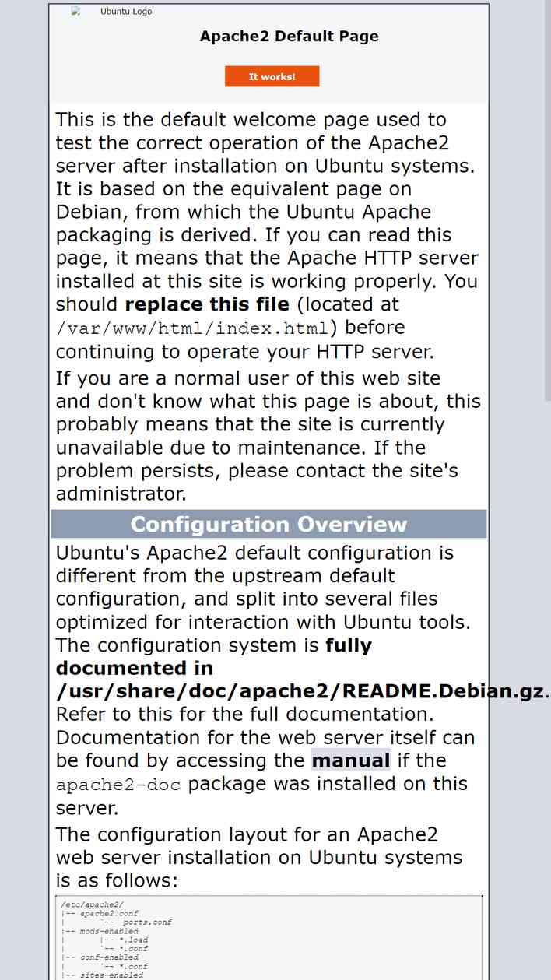The width and height of the screenshot is (551, 980).
Task: Click the orange 'It works!' banner
Action: pyautogui.click(x=272, y=76)
